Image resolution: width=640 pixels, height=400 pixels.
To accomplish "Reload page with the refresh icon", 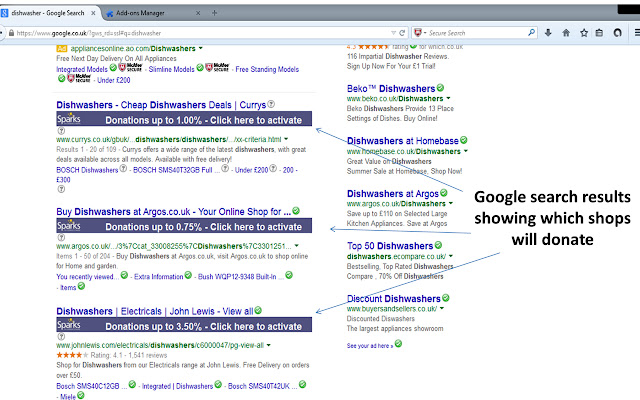I will pyautogui.click(x=402, y=33).
